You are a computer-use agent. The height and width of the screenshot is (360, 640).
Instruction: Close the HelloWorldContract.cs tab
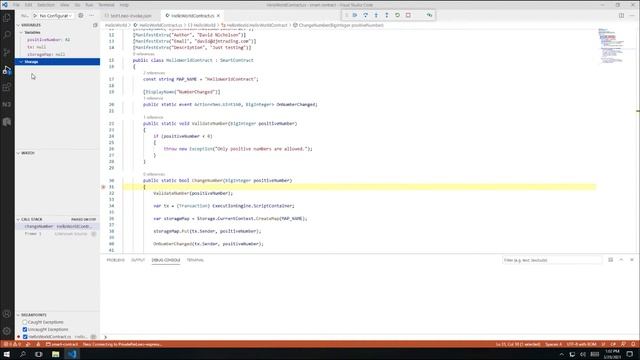(218, 16)
